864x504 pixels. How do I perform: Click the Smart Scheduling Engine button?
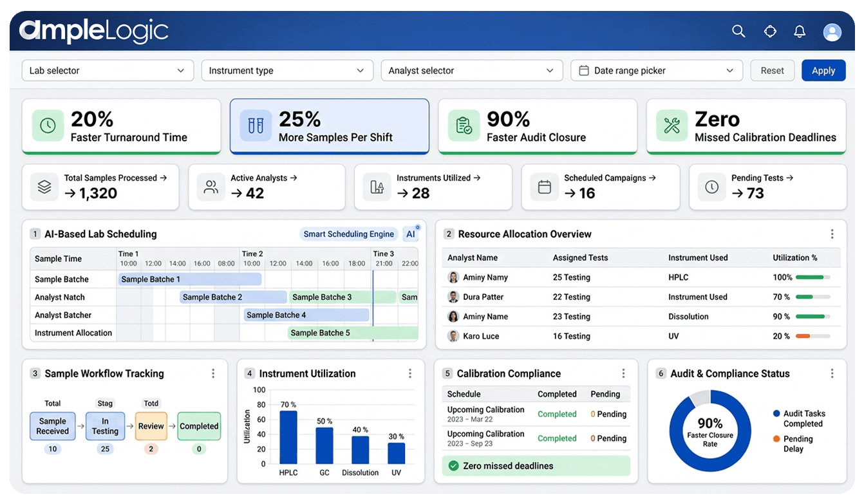[349, 234]
